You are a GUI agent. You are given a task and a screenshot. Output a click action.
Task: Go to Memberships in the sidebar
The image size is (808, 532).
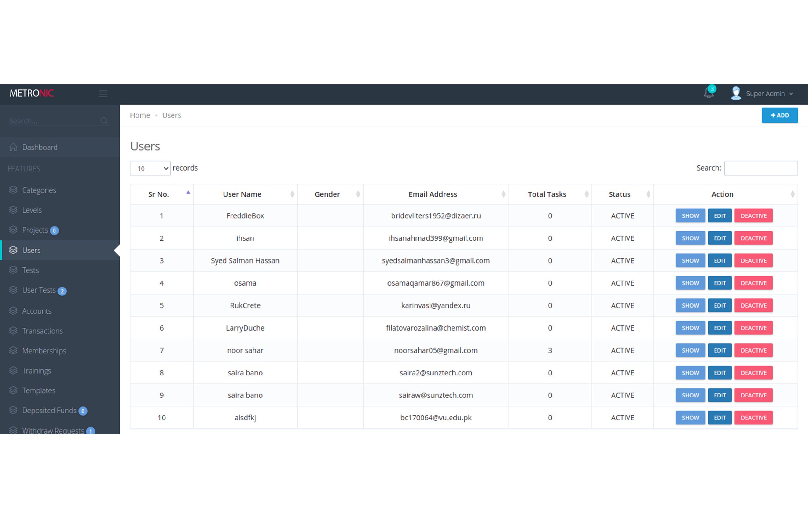tap(44, 351)
